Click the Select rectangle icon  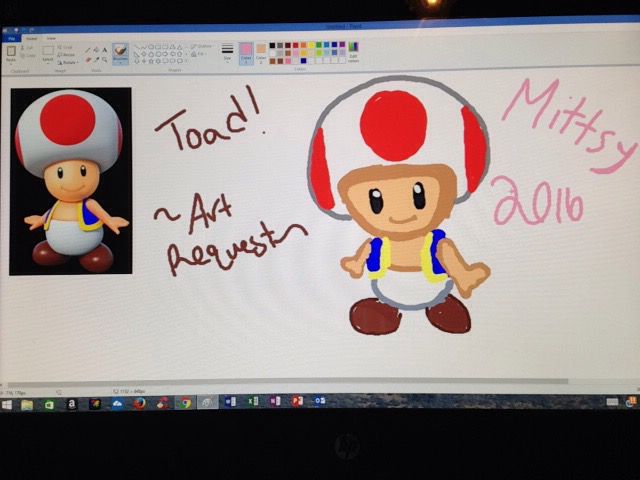click(x=48, y=50)
